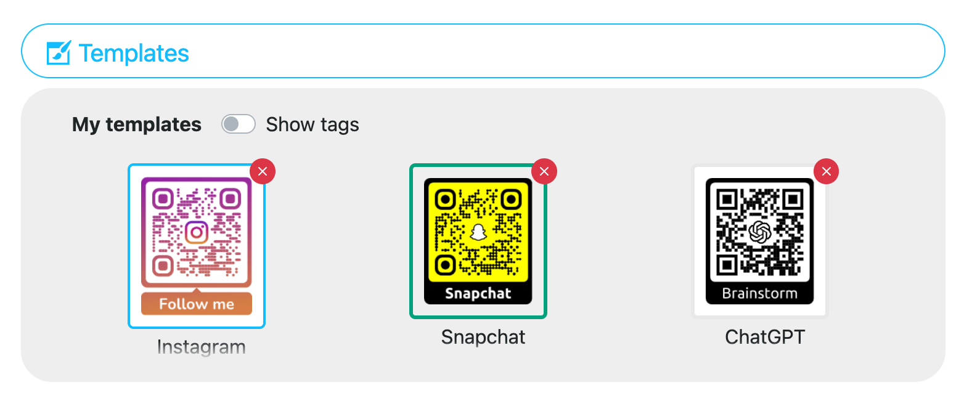Select the Instagram gradient QR template
980x398 pixels.
197,246
